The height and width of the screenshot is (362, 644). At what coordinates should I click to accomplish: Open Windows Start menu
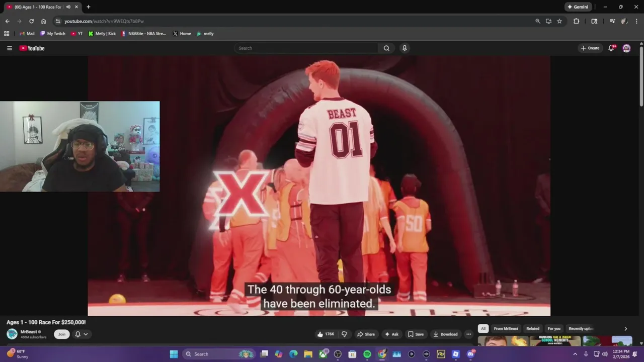click(174, 354)
